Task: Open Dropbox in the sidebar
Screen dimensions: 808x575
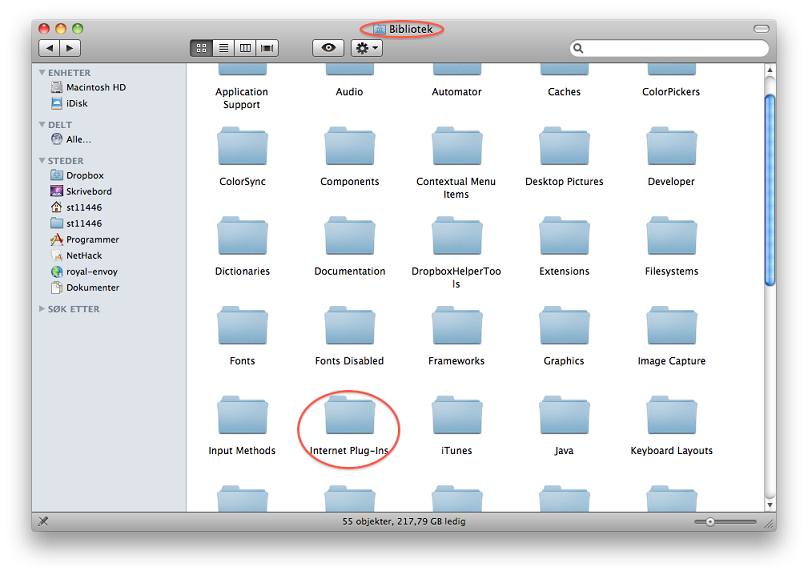Action: [84, 176]
